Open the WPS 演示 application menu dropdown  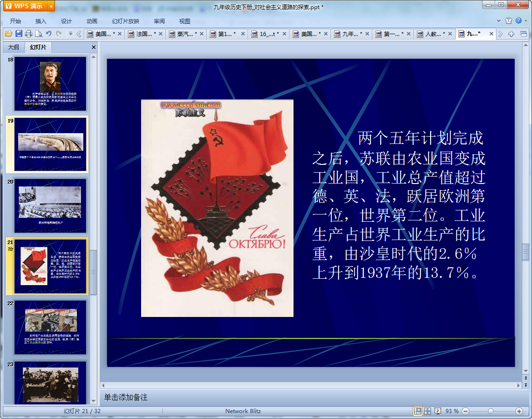pos(51,6)
